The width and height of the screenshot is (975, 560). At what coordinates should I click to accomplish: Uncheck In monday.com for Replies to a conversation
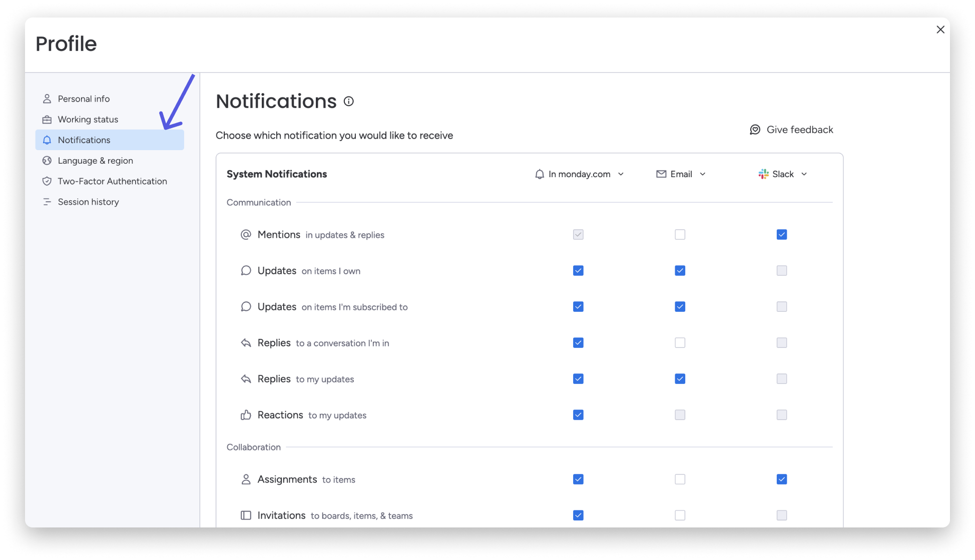coord(578,343)
